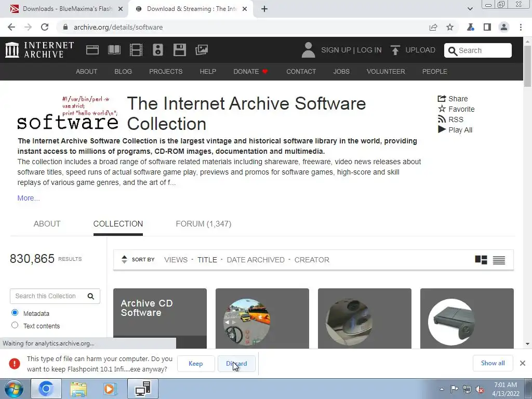This screenshot has width=532, height=399.
Task: Click ABOUT in the top navigation bar
Action: click(87, 72)
